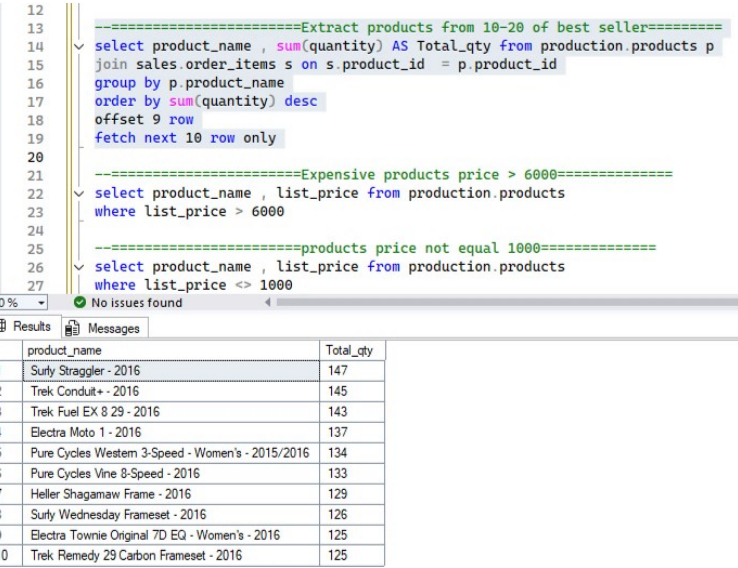Click line number 20 in the editor margin
738x568 pixels.
click(35, 157)
